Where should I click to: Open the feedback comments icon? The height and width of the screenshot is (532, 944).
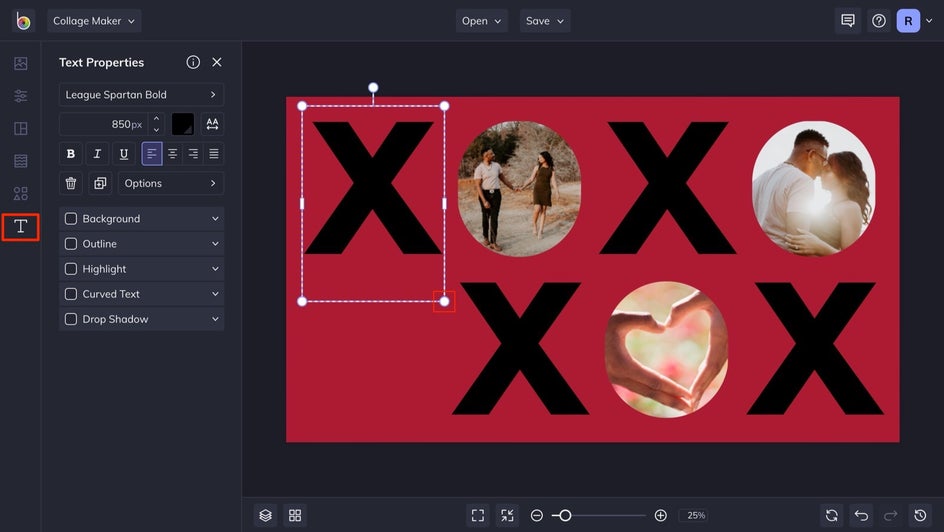click(x=848, y=21)
